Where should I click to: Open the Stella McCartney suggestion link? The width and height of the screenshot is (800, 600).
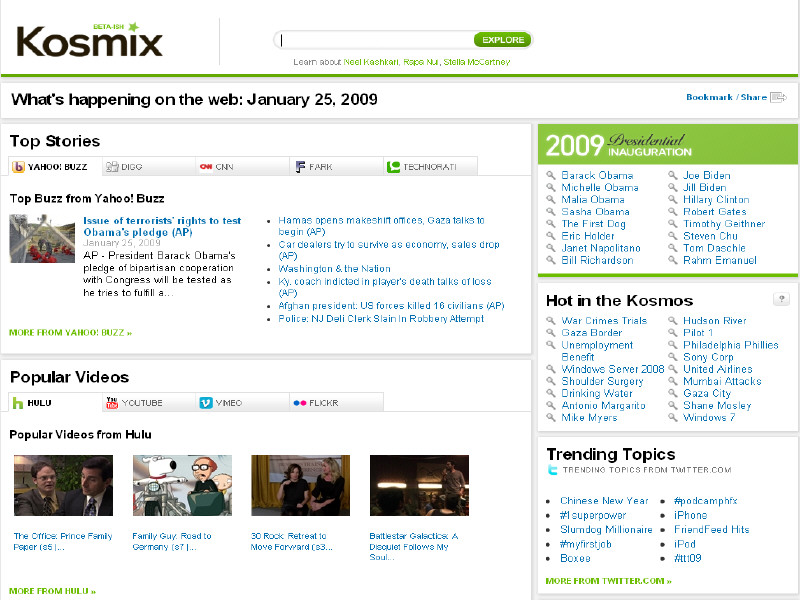tap(477, 62)
